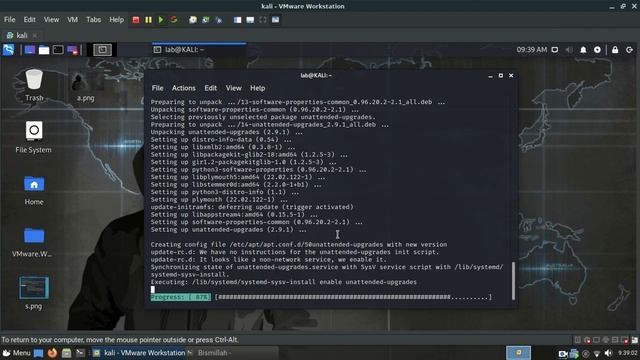This screenshot has height=360, width=640.
Task: Revert to snapshot toolbar icon
Action: [206, 20]
